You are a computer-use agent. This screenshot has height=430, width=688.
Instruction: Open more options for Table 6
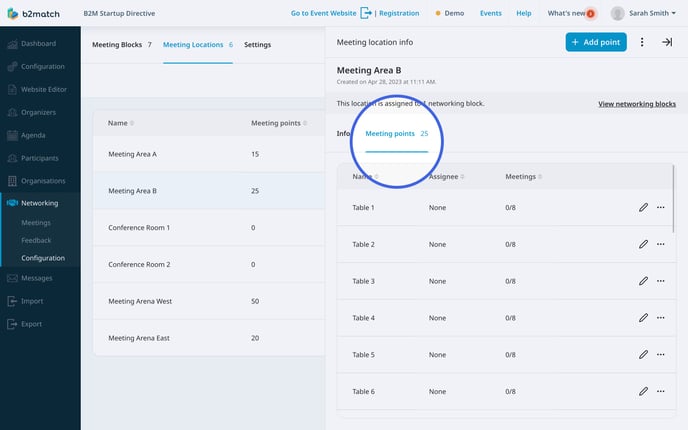(x=660, y=391)
